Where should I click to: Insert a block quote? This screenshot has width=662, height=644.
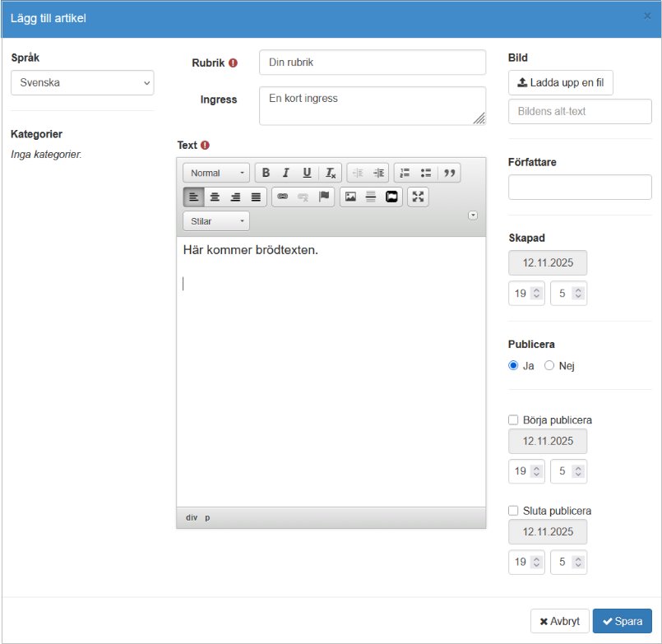449,173
